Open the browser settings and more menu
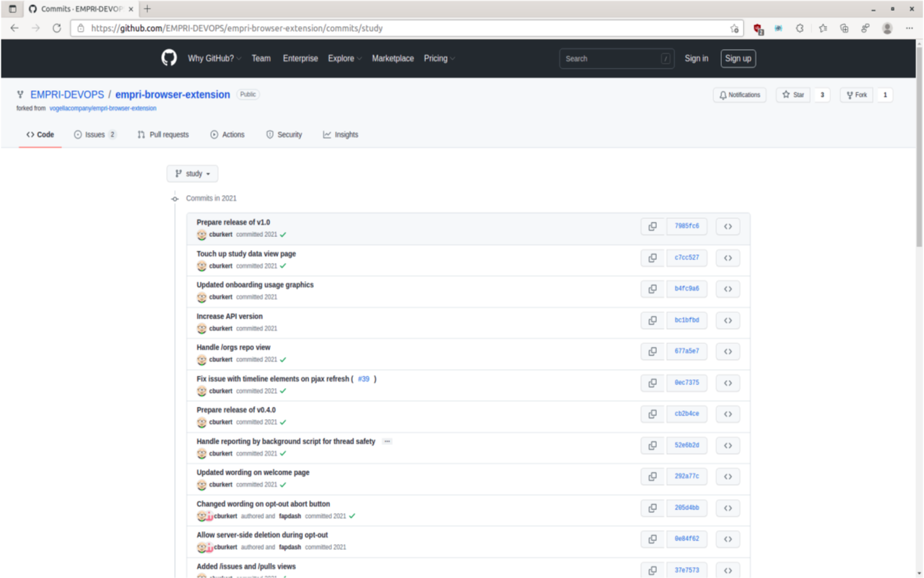Viewport: 924px width, 578px height. click(909, 28)
